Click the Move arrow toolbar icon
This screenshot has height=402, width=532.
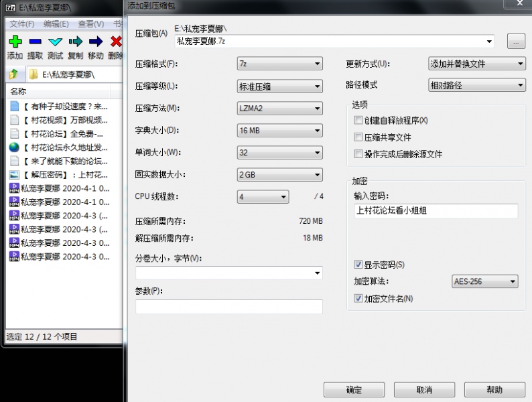coord(96,42)
